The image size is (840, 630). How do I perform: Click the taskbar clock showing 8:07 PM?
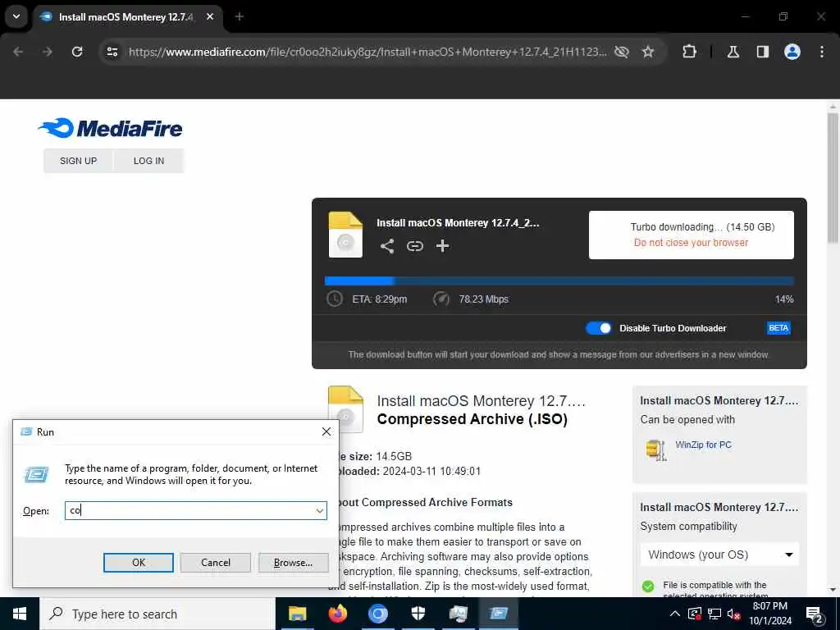[769, 614]
